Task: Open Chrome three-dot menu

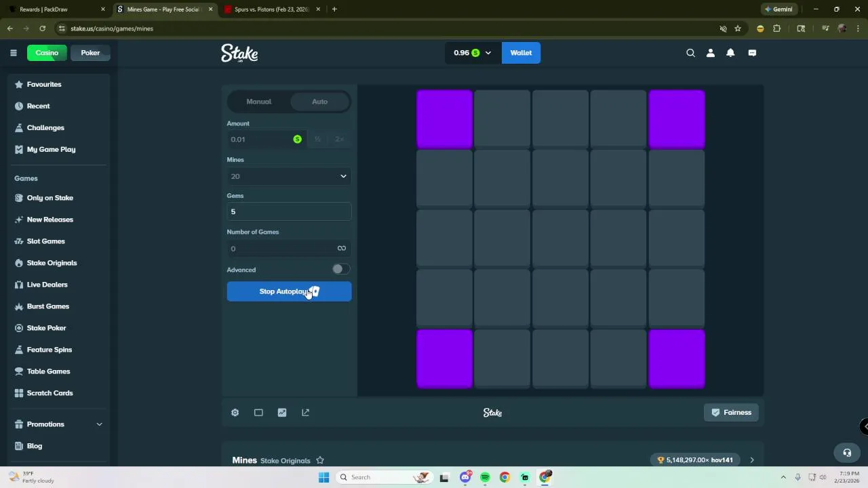Action: pyautogui.click(x=858, y=28)
